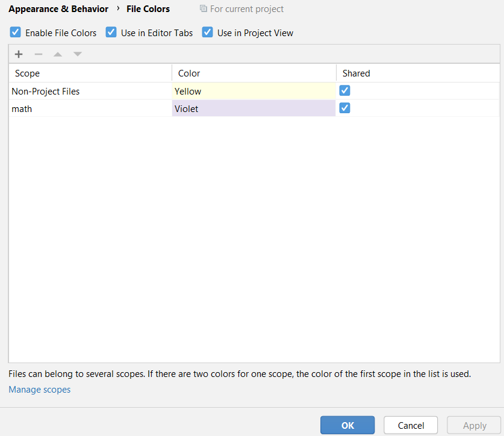This screenshot has height=436, width=504.
Task: Confirm settings with OK button
Action: 347,425
